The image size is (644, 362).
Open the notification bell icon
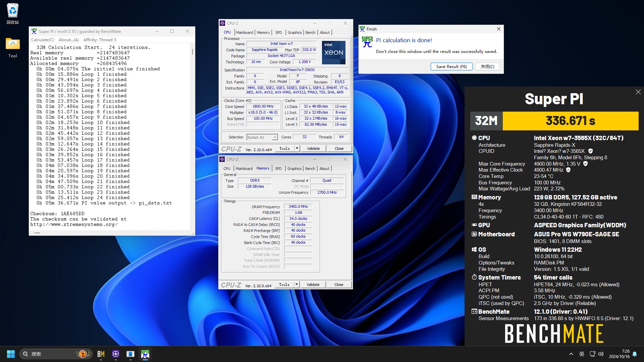tap(635, 354)
